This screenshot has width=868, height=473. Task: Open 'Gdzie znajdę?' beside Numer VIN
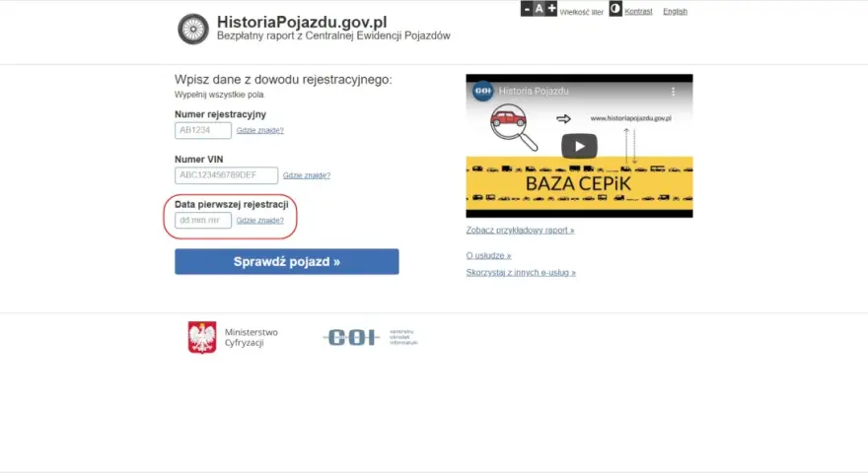tap(307, 175)
